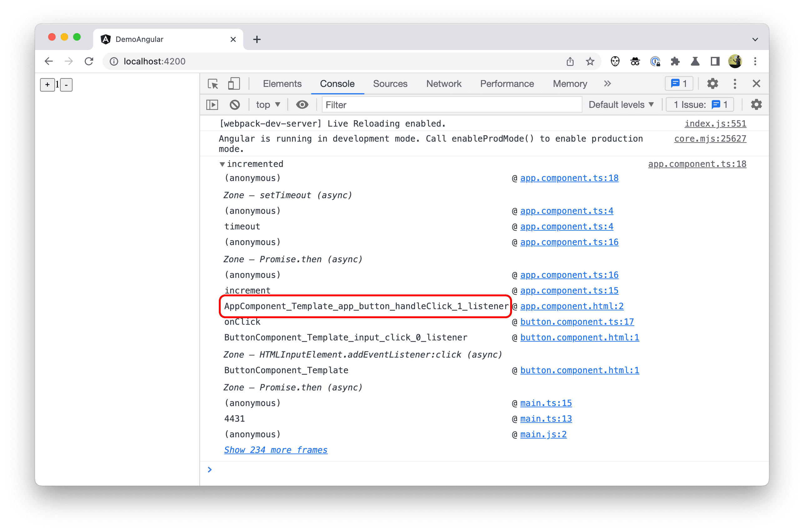Click the inspect element icon
The image size is (804, 532).
pyautogui.click(x=214, y=83)
